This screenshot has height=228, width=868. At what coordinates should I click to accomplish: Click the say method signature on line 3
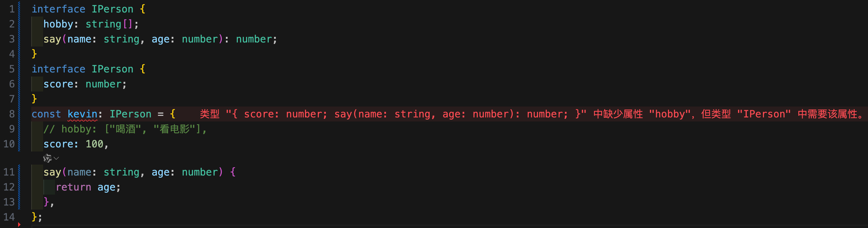point(160,39)
